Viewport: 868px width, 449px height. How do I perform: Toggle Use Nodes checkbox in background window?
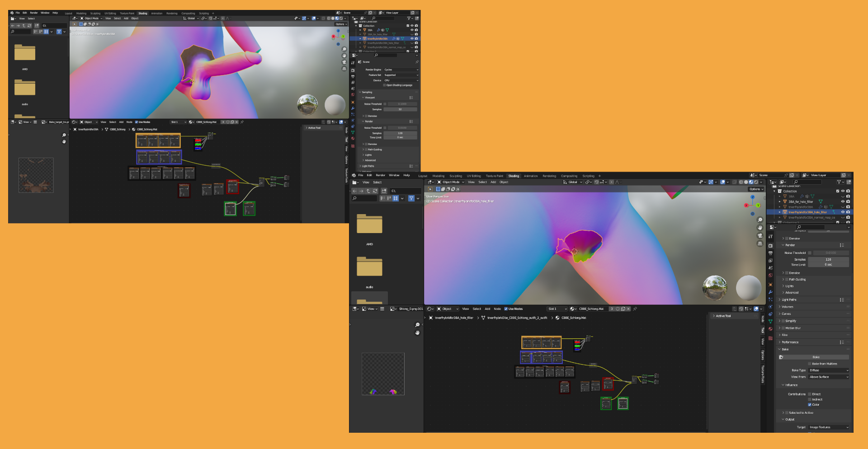(x=137, y=122)
